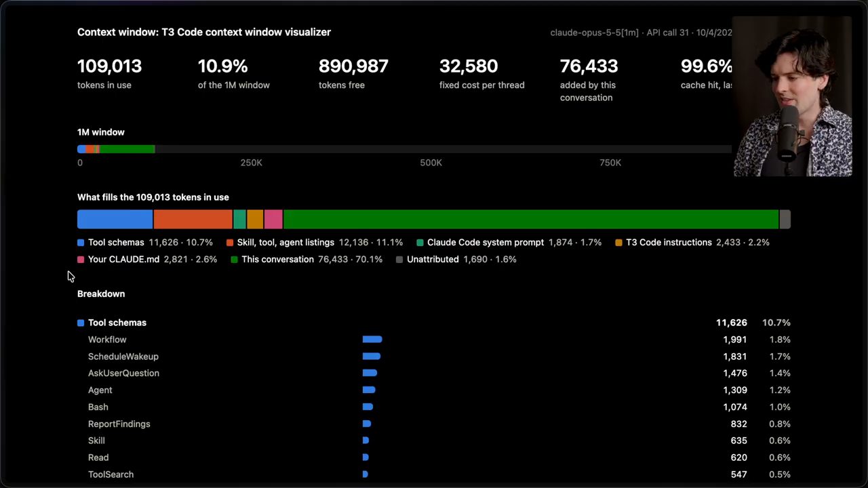868x488 pixels.
Task: Click the "1M window" heading
Action: coord(101,132)
